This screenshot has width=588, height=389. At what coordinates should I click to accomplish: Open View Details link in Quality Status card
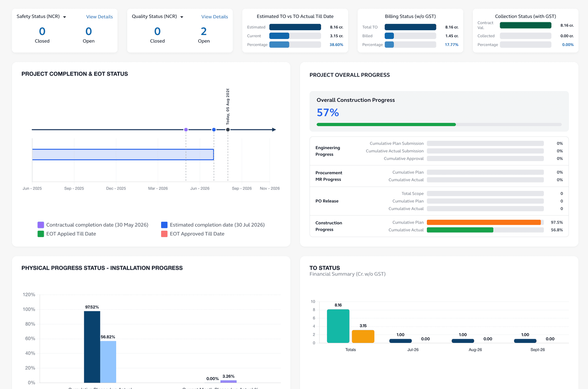point(214,17)
